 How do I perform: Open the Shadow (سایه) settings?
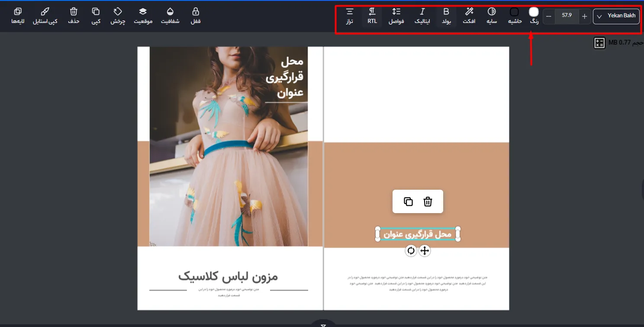492,16
